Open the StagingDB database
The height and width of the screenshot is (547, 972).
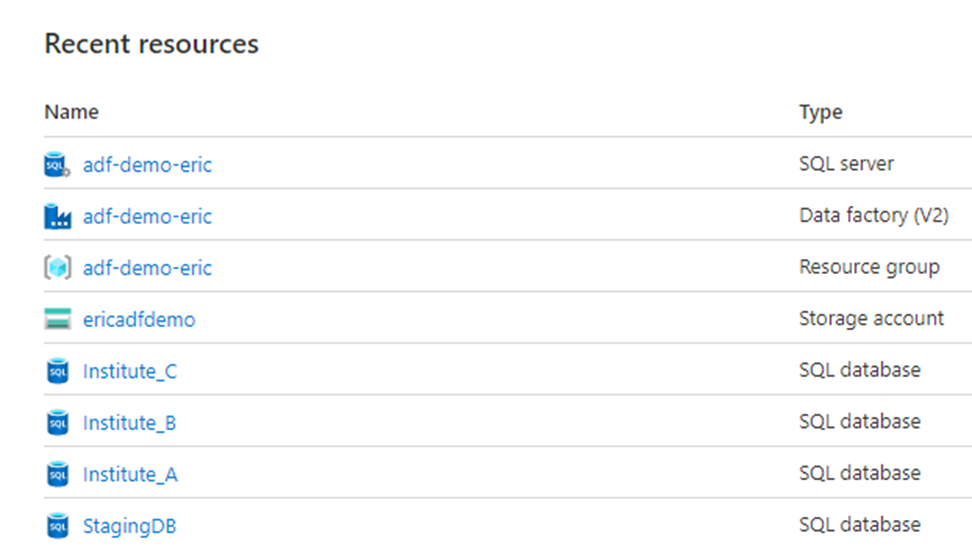point(130,526)
